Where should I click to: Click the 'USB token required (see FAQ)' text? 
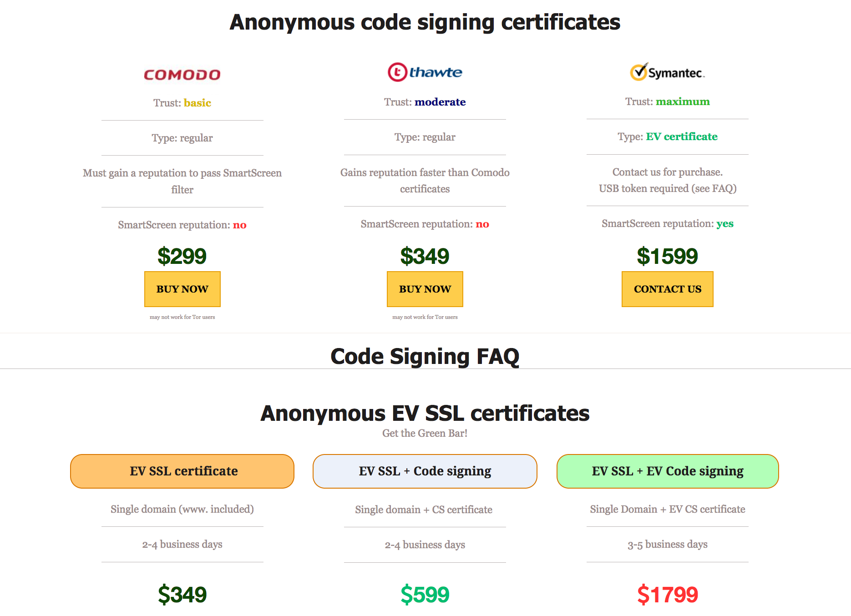click(x=667, y=188)
